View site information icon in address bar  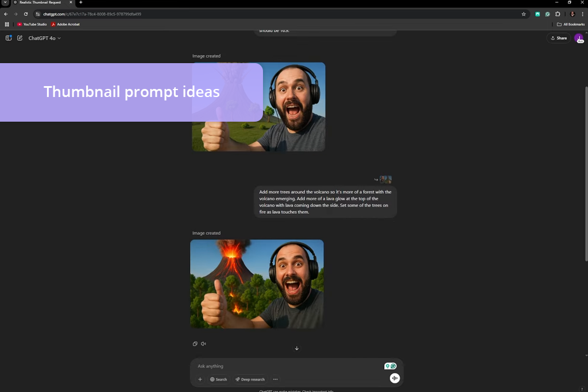(37, 14)
